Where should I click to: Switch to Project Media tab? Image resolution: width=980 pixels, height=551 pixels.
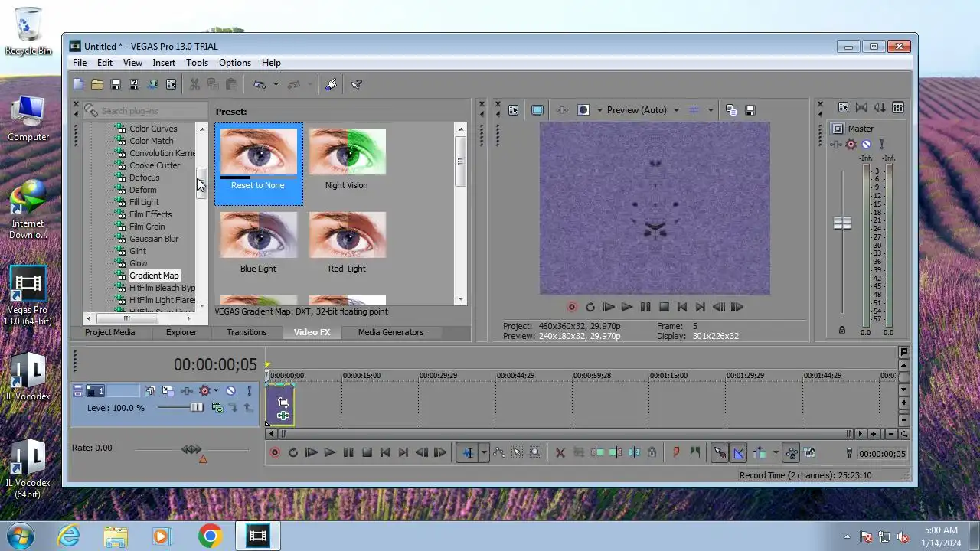(109, 332)
